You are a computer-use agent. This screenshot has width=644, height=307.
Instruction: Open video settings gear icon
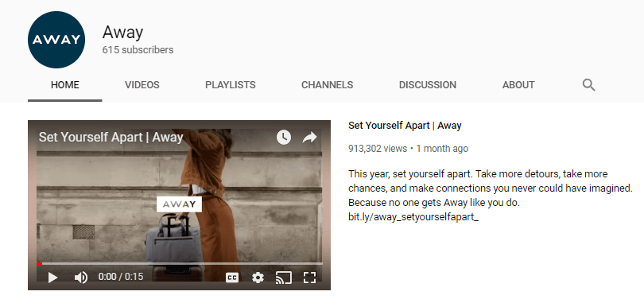click(x=258, y=278)
